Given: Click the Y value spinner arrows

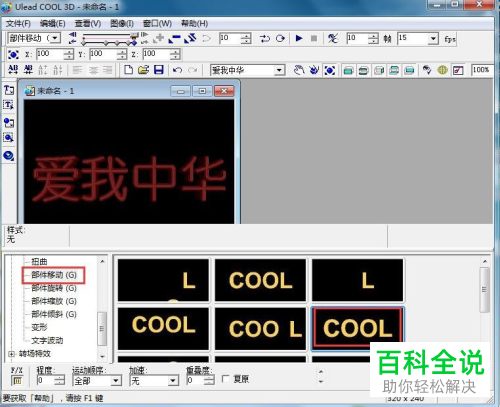Looking at the screenshot, I should [122, 54].
